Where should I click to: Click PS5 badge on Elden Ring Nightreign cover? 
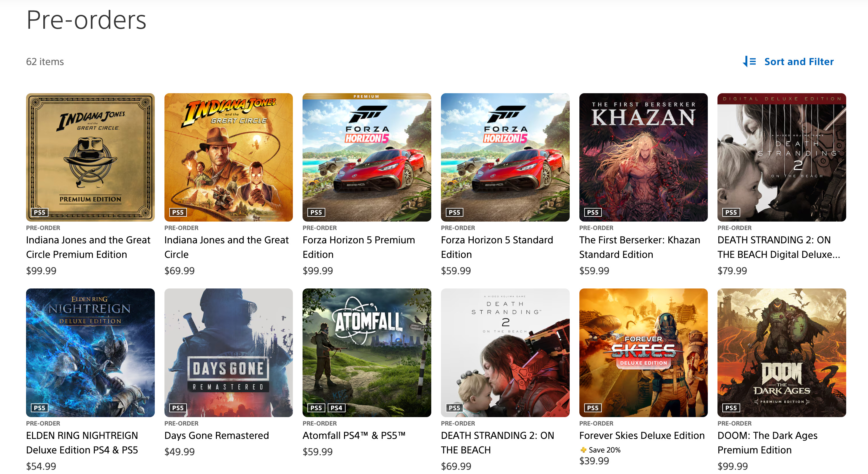point(39,408)
